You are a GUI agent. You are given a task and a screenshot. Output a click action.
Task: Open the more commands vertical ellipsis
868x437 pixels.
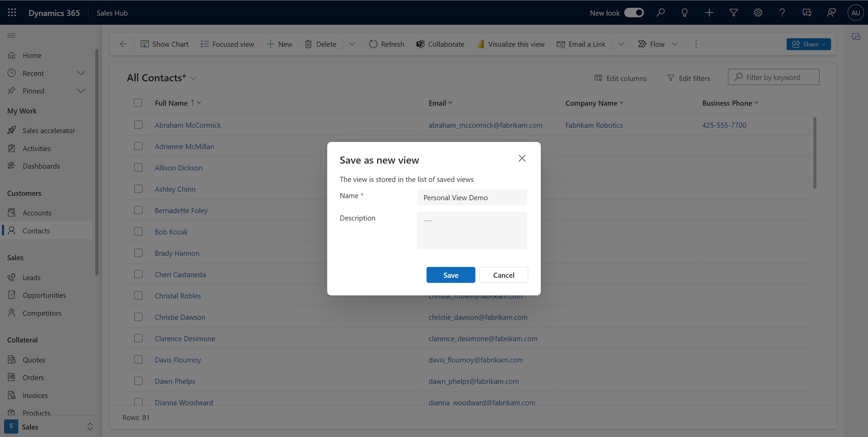[x=696, y=44]
